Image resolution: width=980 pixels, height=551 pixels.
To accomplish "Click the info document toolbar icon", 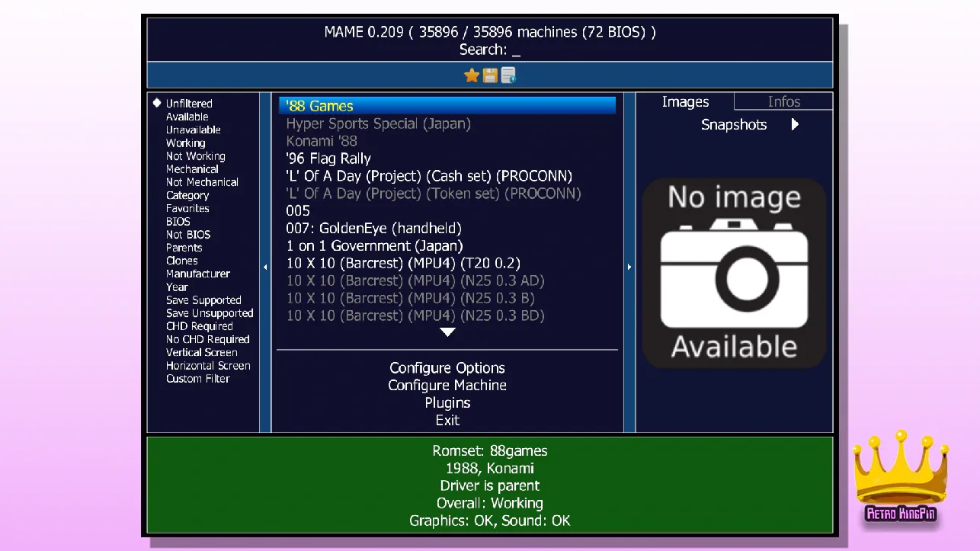I will 508,75.
